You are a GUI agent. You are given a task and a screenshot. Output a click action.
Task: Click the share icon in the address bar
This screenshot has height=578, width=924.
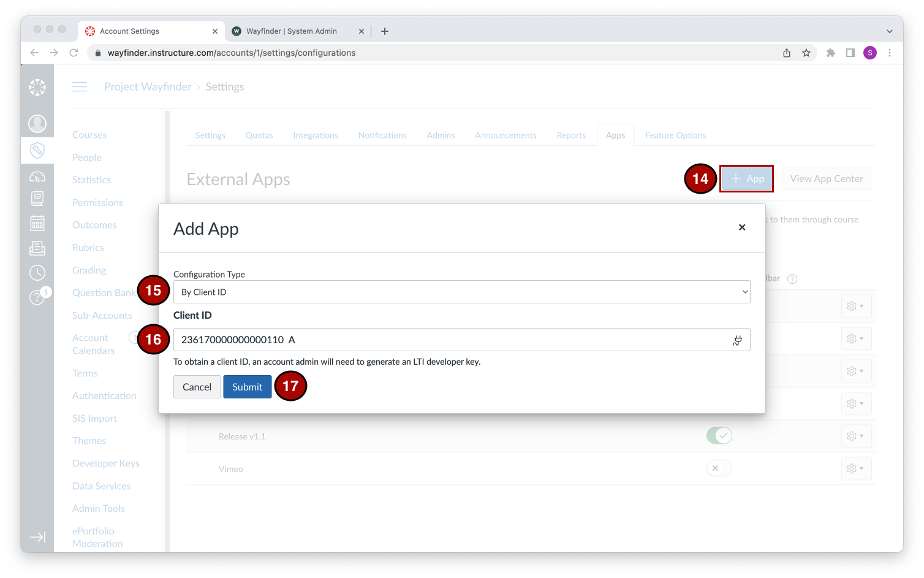pos(787,53)
